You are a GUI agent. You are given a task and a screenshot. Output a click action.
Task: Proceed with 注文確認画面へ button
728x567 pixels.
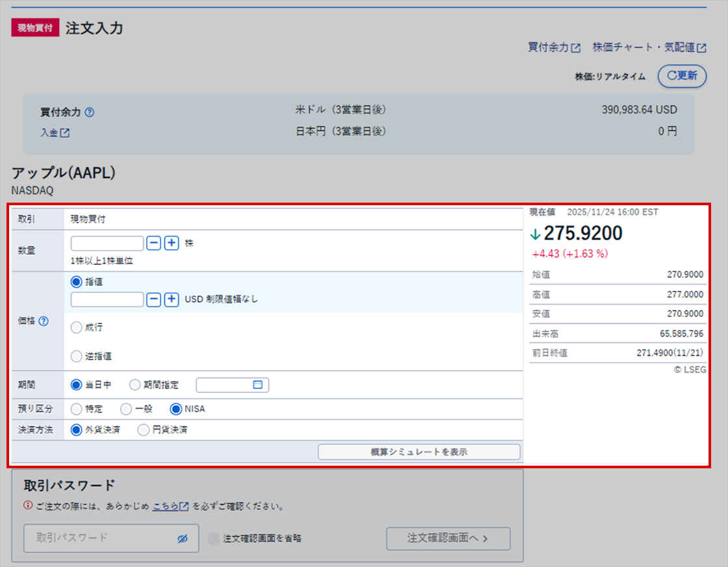pos(448,538)
